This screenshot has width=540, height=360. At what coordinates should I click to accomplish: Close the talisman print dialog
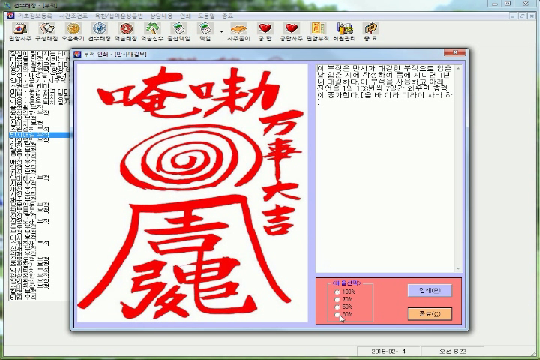455,52
